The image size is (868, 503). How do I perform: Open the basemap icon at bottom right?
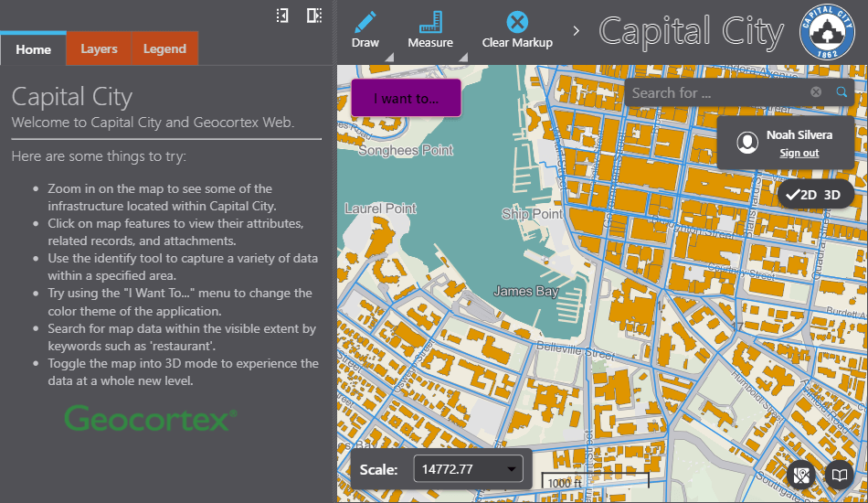(x=802, y=475)
